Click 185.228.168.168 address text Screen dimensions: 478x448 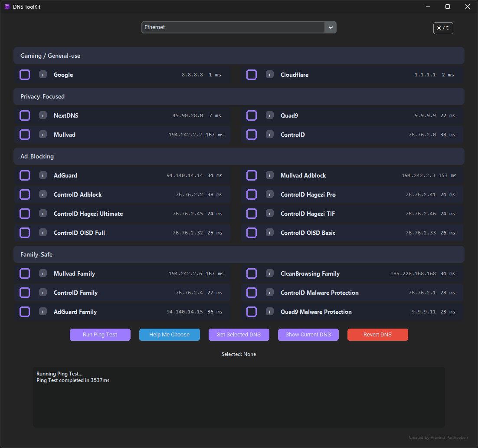pos(413,274)
